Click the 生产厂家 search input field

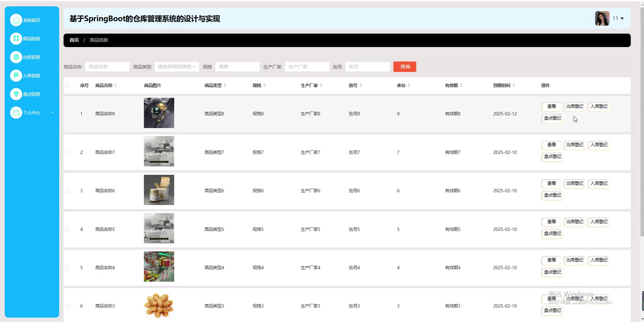[307, 67]
